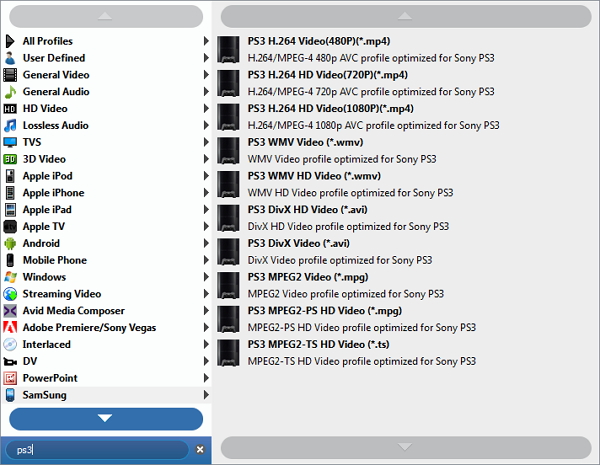Click the grey scroll-up button above profile list
The image size is (600, 465).
[x=406, y=16]
